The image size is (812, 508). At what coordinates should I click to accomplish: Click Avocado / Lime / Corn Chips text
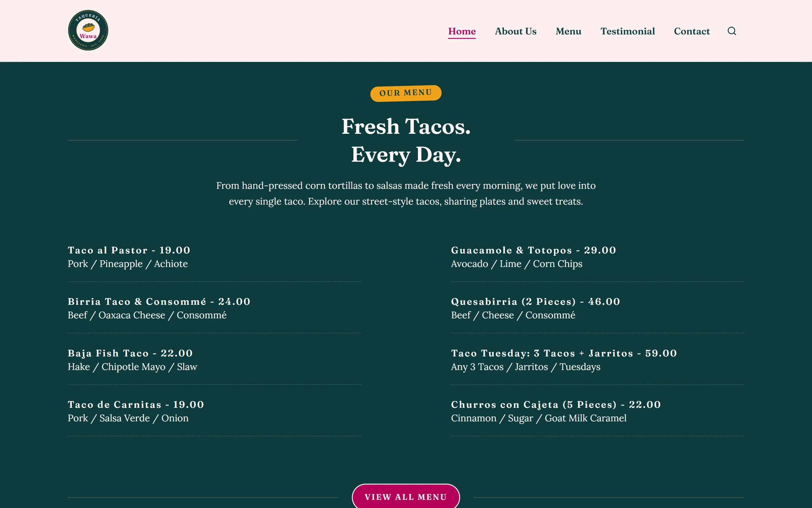(x=517, y=264)
